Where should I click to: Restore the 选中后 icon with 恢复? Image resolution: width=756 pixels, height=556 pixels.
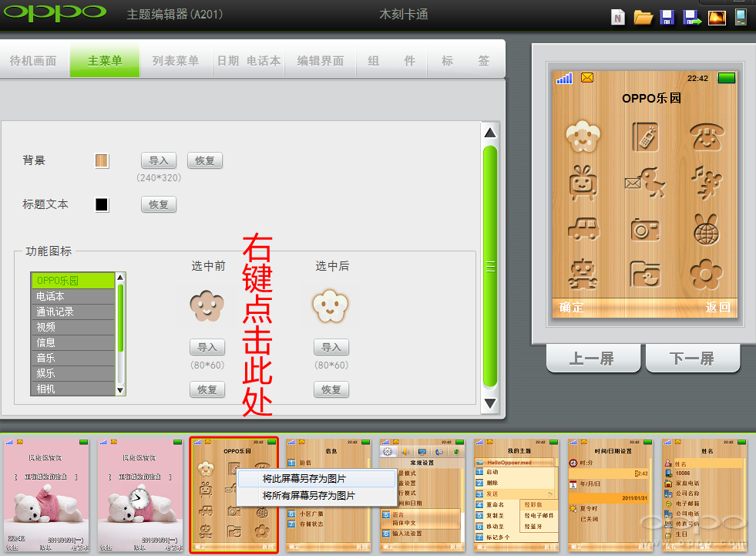tap(331, 389)
